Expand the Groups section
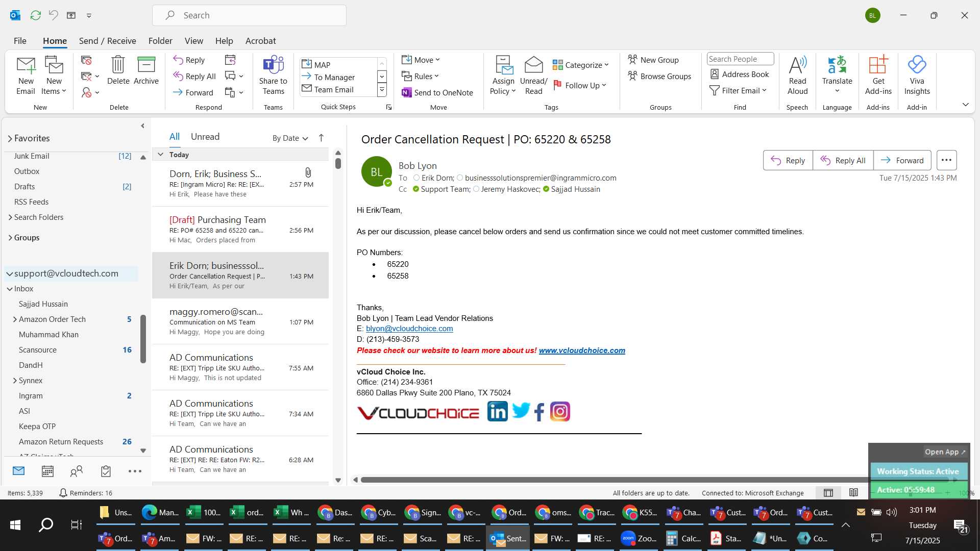980x551 pixels. (x=10, y=238)
